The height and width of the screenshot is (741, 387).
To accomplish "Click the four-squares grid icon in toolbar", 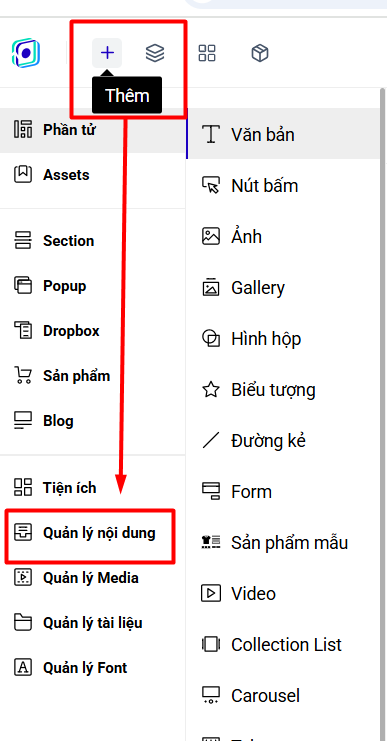I will coord(207,53).
